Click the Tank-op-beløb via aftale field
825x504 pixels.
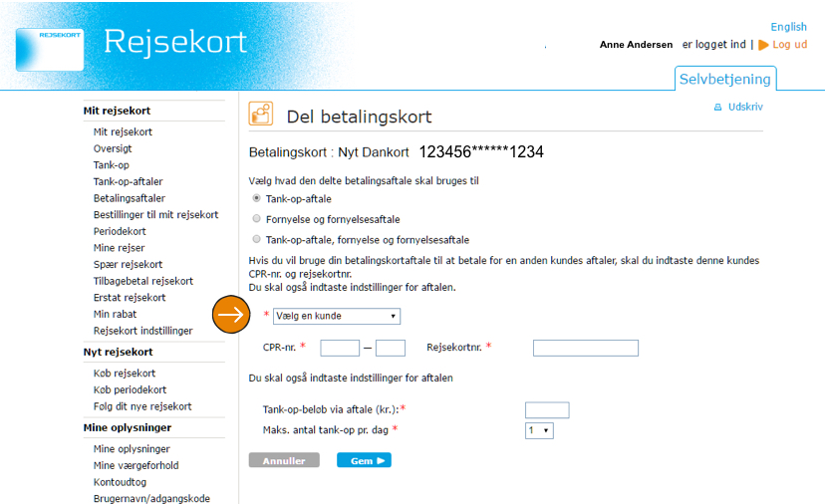click(x=546, y=410)
